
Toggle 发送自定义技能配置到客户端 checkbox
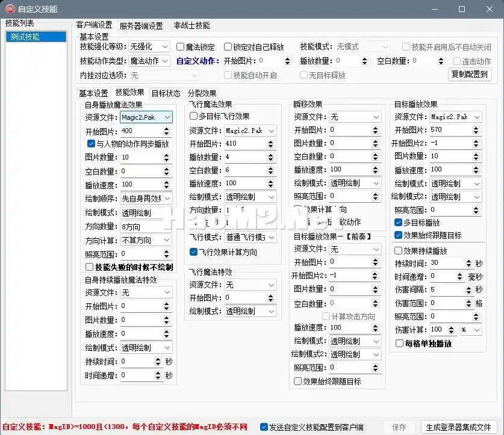click(x=312, y=427)
